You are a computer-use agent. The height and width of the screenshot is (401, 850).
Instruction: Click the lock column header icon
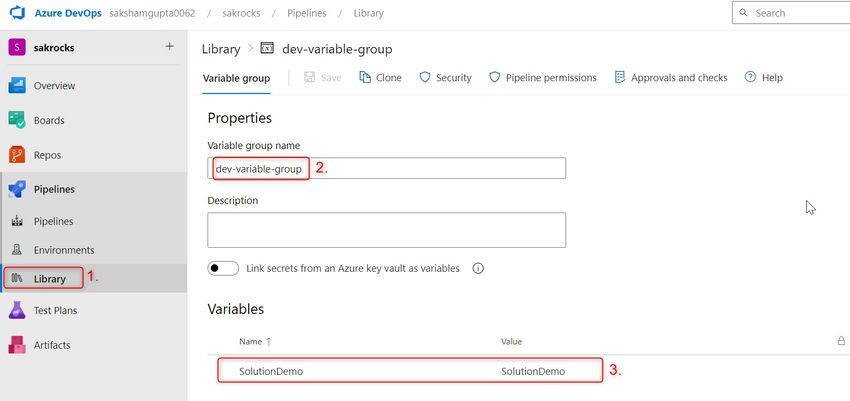(841, 341)
